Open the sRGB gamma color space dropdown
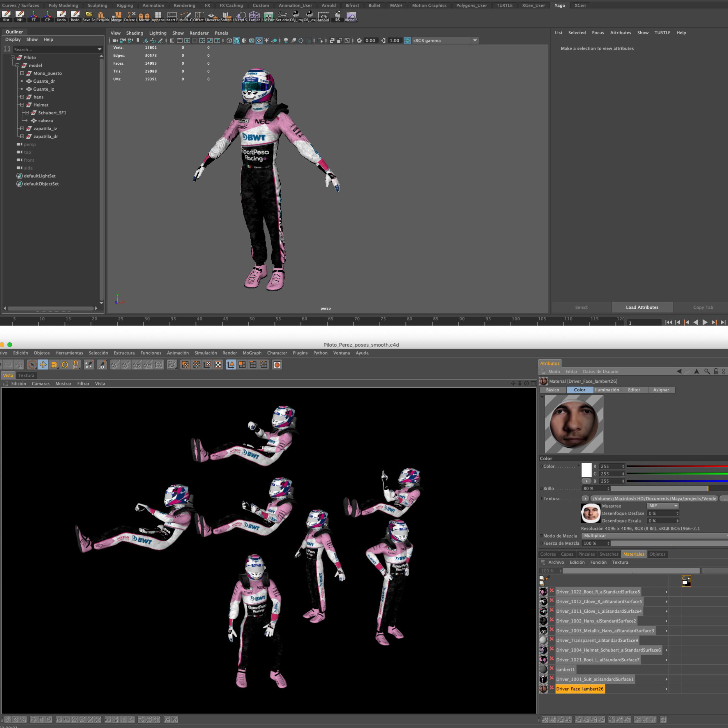The height and width of the screenshot is (728, 728). 475,41
